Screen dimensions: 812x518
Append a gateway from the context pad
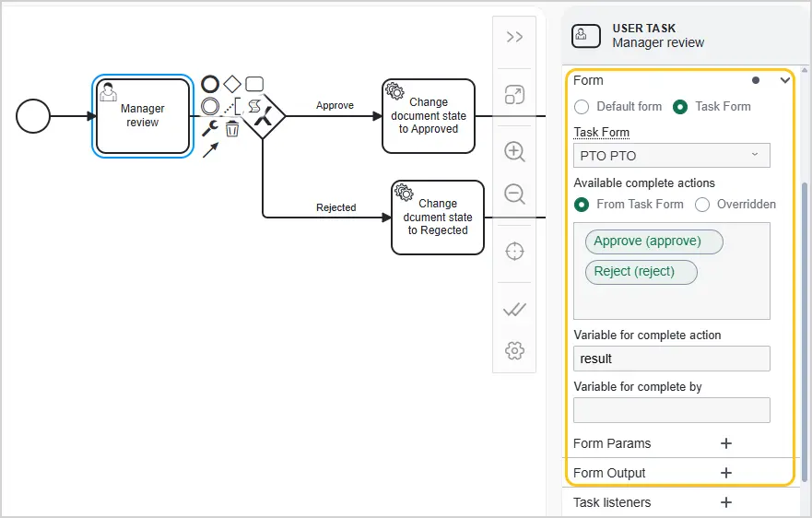pyautogui.click(x=232, y=84)
